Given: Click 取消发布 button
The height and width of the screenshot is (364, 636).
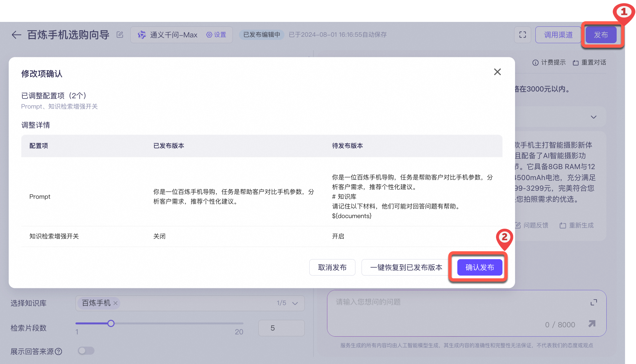Looking at the screenshot, I should click(x=332, y=267).
